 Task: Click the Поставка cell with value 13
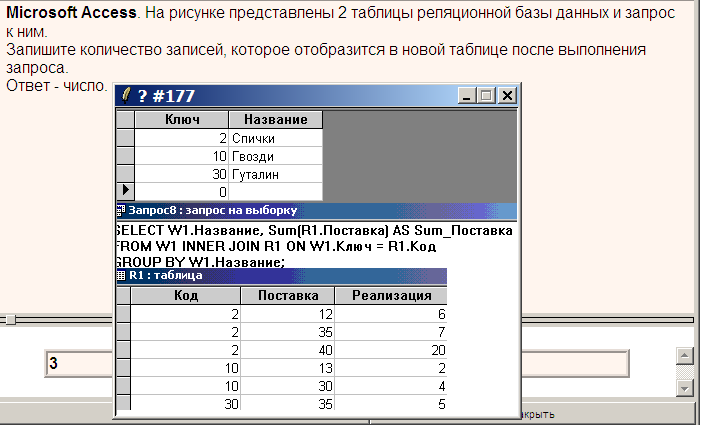point(288,368)
